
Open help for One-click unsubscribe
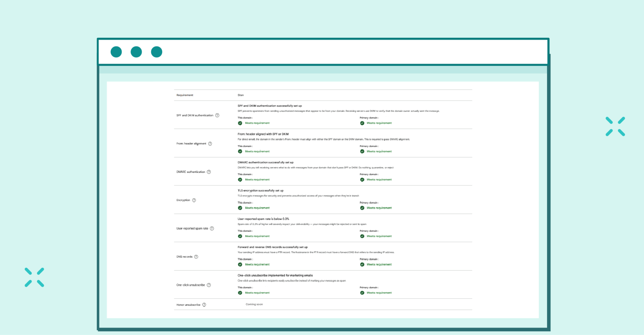(x=208, y=285)
